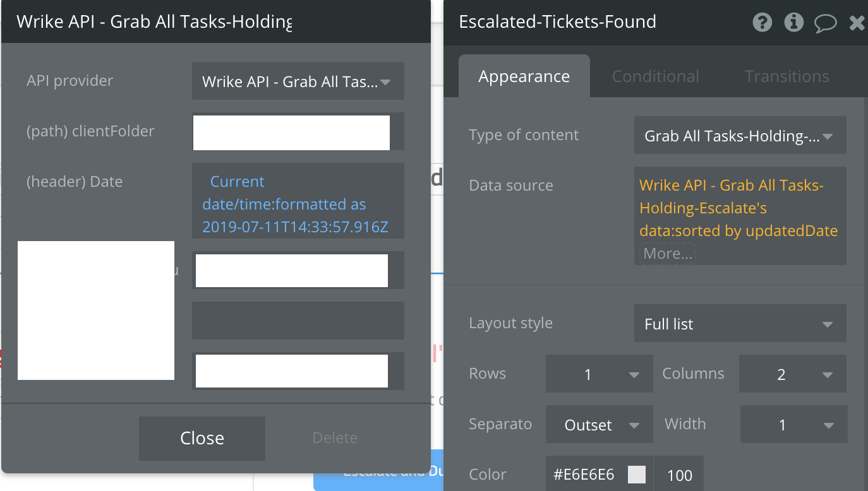
Task: Switch to the Conditional tab
Action: (656, 76)
